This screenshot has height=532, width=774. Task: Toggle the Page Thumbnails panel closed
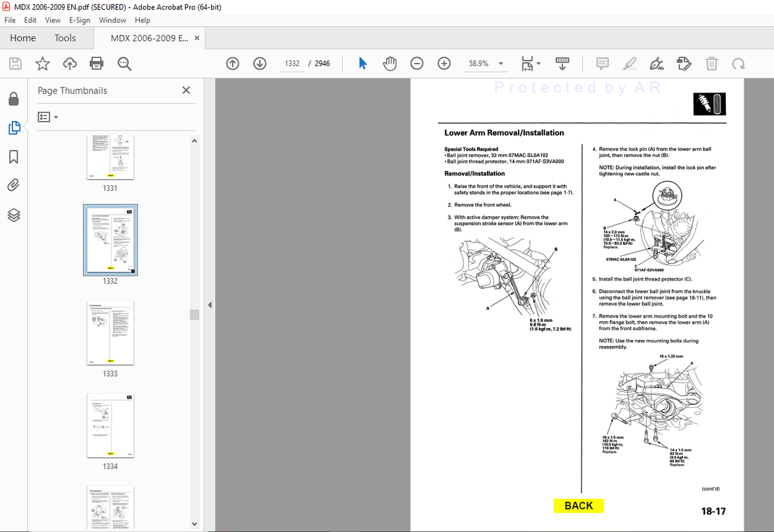click(x=185, y=90)
